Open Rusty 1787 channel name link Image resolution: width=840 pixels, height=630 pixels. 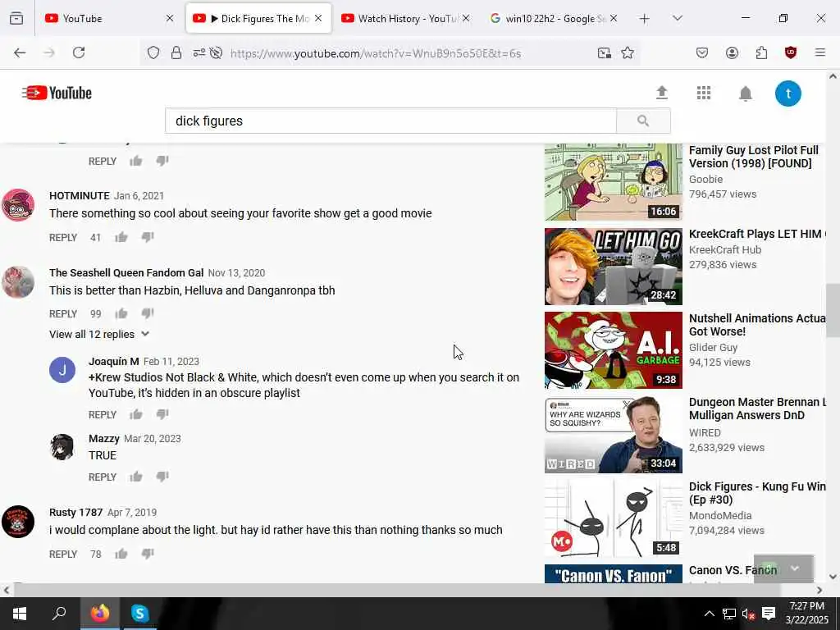click(75, 512)
